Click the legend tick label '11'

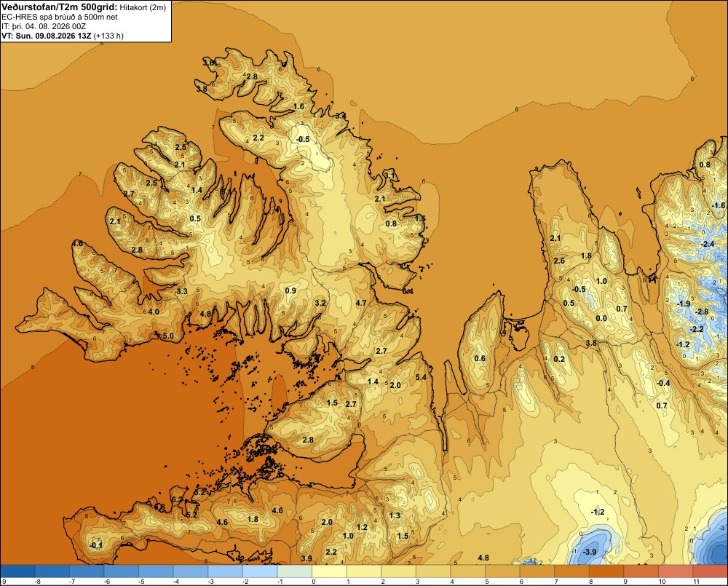click(x=696, y=582)
